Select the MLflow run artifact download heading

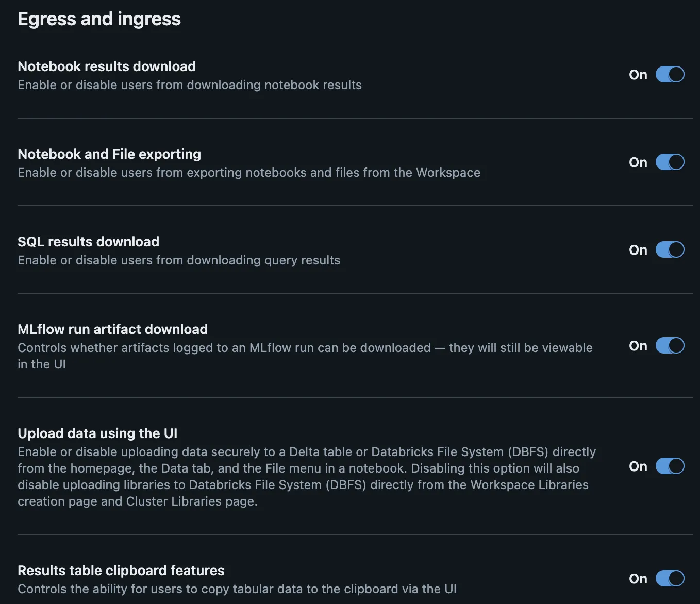(112, 329)
